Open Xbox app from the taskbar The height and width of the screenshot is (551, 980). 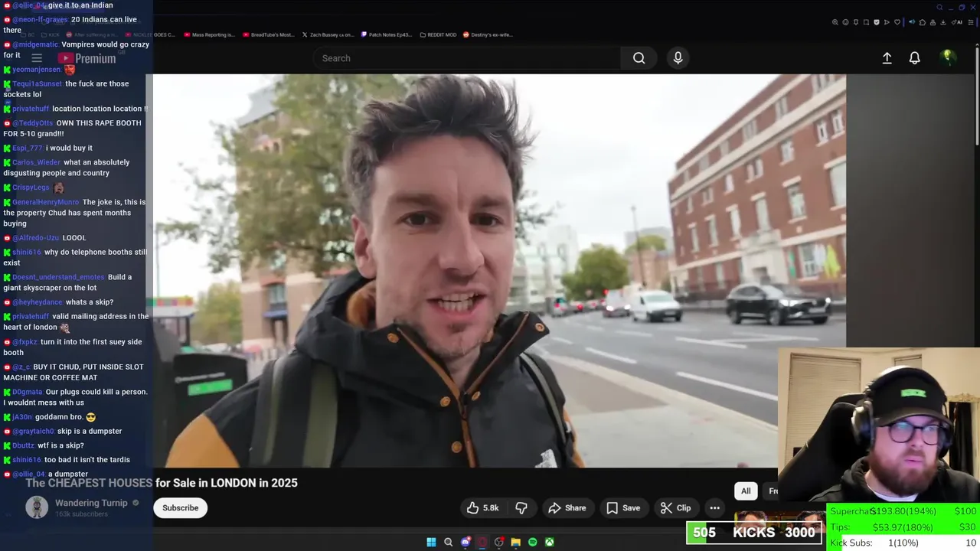point(549,542)
